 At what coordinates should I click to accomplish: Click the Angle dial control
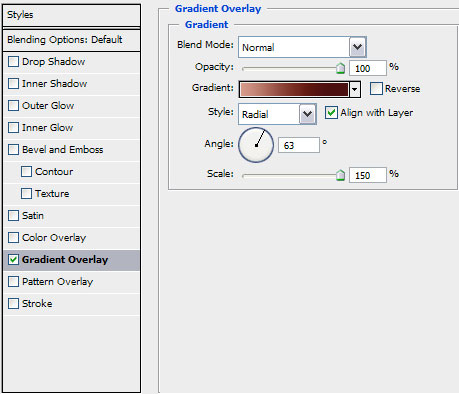coord(256,145)
